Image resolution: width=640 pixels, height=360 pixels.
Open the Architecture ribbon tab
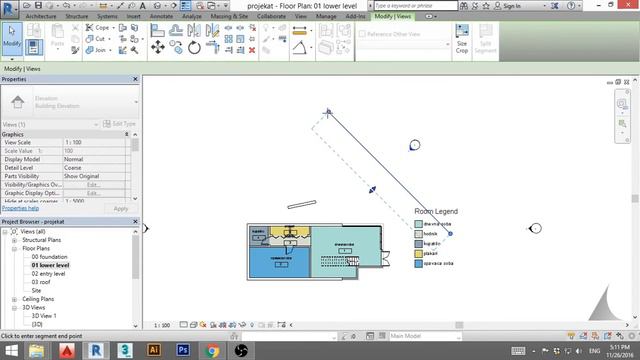point(41,16)
